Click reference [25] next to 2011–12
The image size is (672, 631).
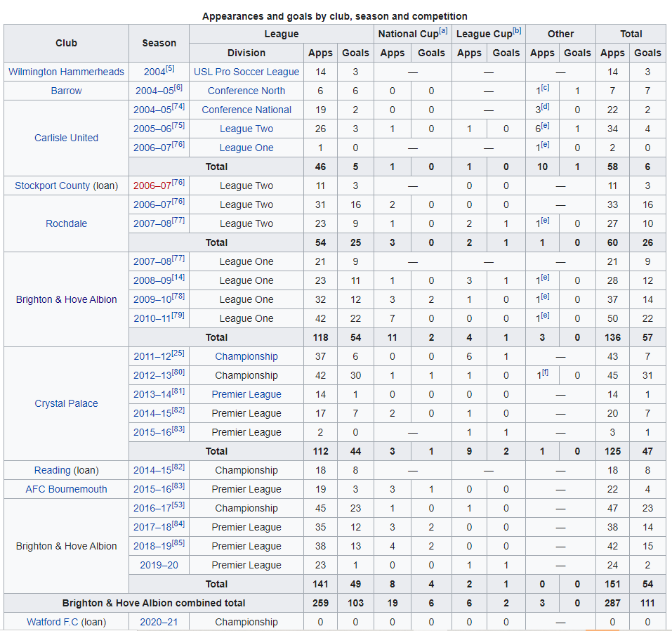pyautogui.click(x=178, y=353)
